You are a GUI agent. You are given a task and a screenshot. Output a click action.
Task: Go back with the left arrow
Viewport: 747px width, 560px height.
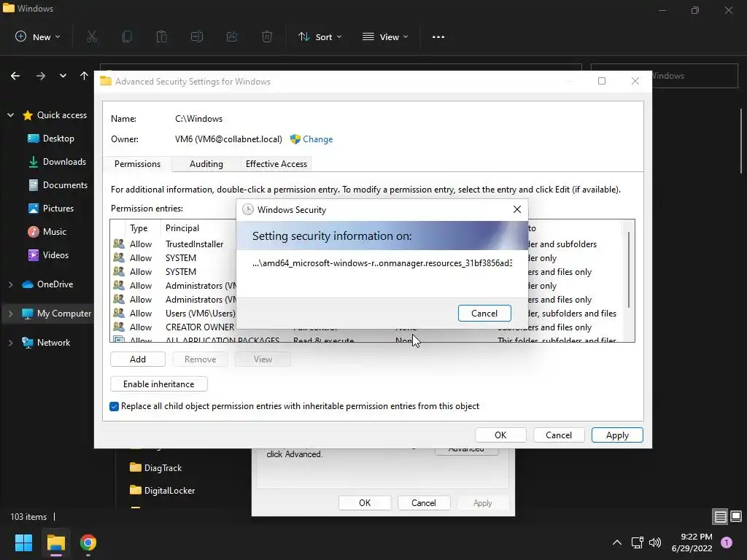pyautogui.click(x=15, y=76)
